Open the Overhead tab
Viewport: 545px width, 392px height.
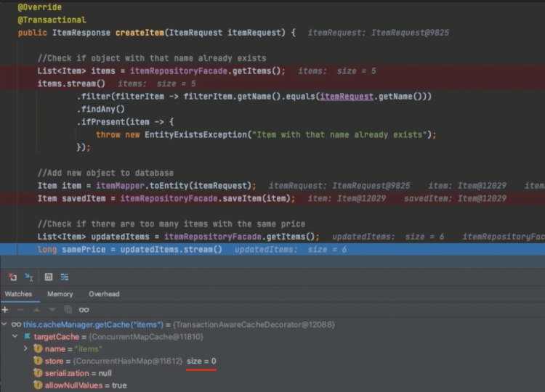104,294
